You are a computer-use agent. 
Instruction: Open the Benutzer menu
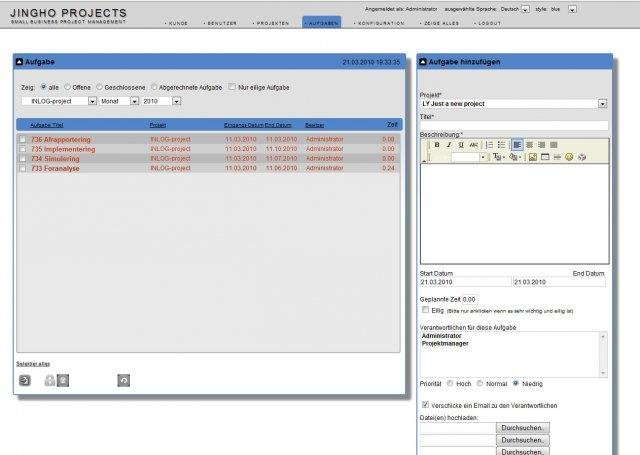(220, 23)
